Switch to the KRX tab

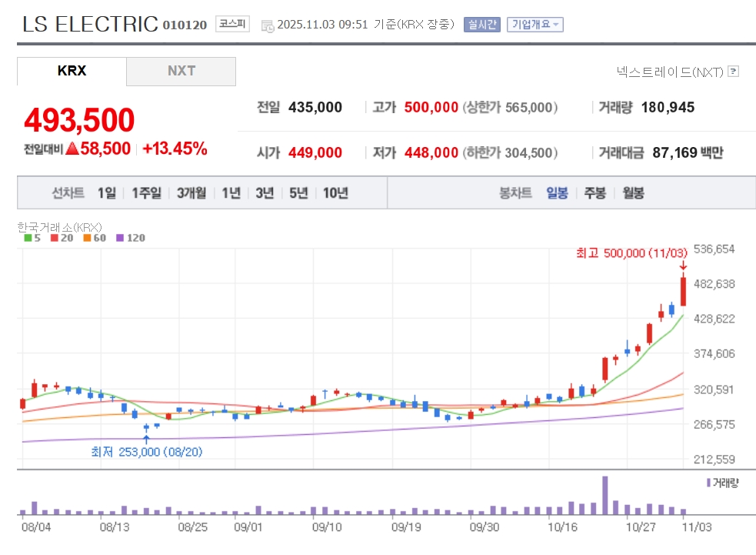pos(72,71)
